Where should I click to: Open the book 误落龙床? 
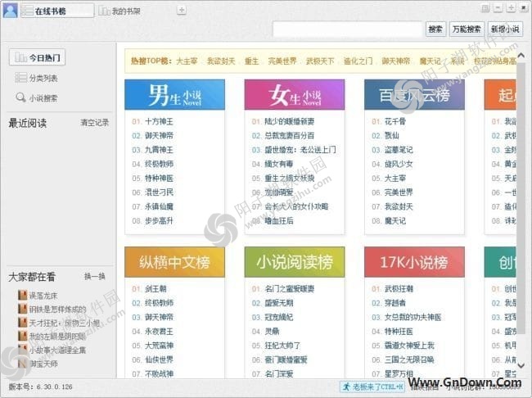[x=43, y=296]
